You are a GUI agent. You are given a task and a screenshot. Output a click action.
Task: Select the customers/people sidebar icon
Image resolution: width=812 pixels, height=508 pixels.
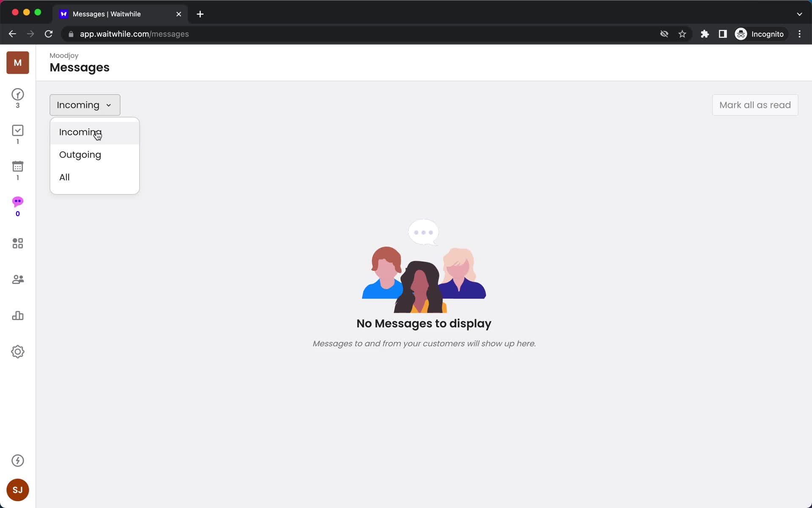point(17,279)
